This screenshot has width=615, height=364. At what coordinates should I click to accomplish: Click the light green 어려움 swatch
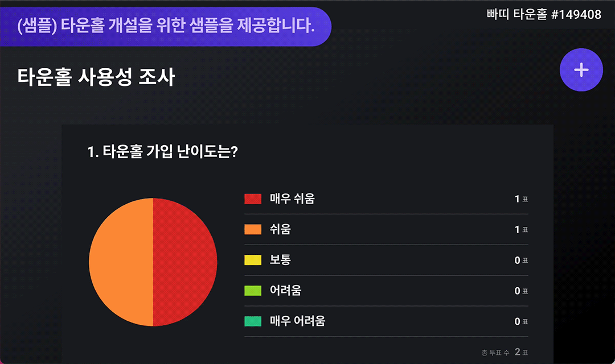click(253, 290)
